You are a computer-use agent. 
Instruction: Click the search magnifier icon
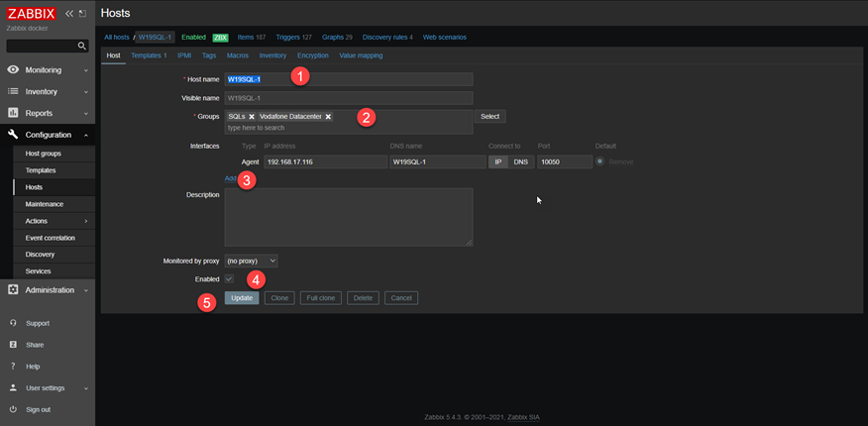click(x=82, y=46)
